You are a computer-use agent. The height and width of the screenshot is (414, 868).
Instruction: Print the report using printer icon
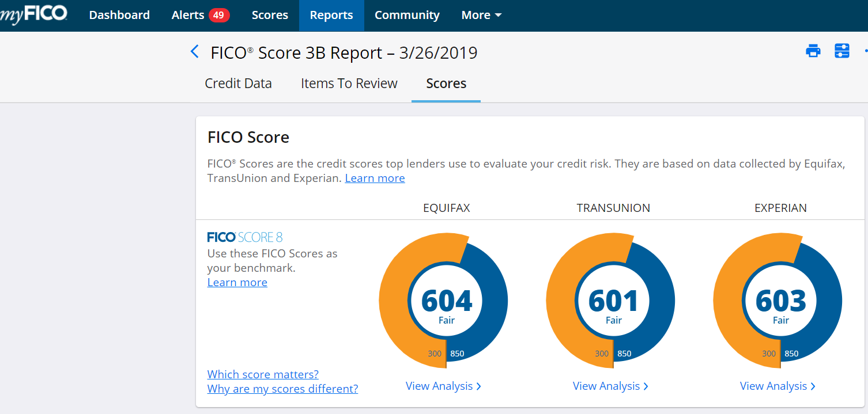pos(813,51)
